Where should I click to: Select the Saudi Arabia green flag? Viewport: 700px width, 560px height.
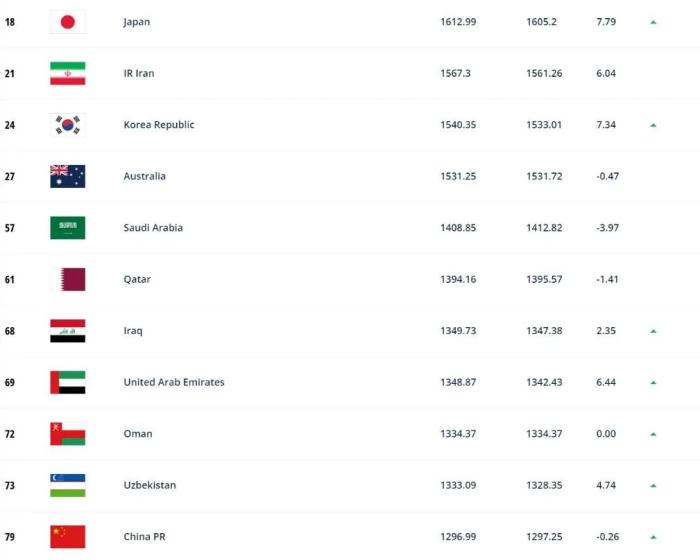point(68,228)
